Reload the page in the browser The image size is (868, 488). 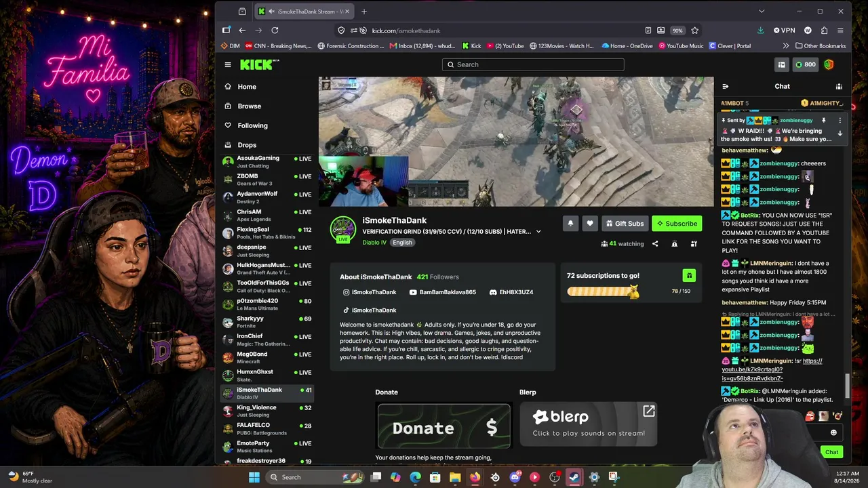tap(275, 30)
